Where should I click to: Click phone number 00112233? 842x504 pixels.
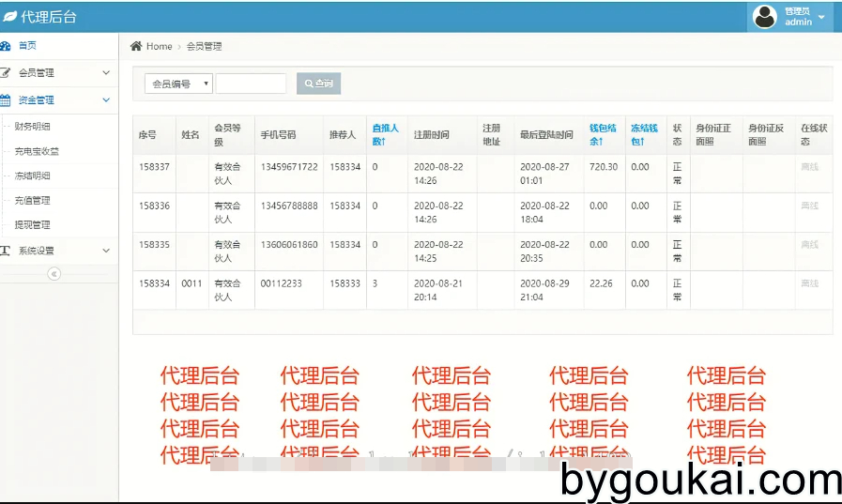(281, 283)
